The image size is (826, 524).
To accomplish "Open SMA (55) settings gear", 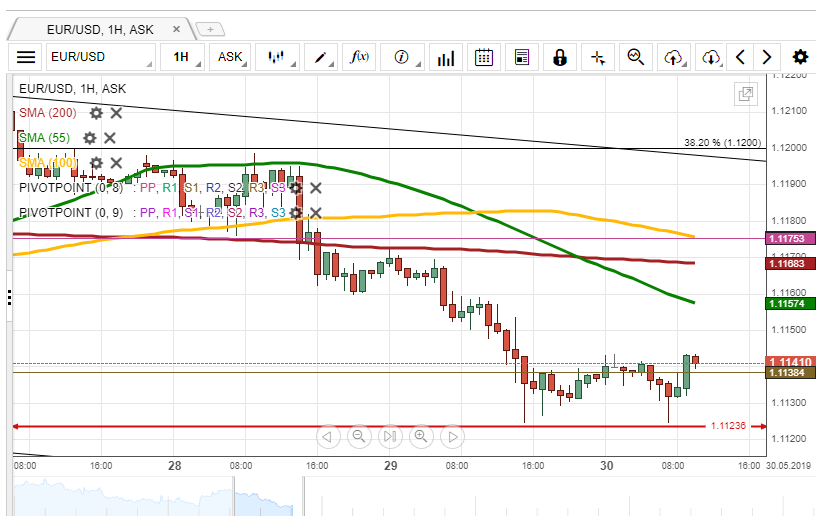I will coord(90,138).
